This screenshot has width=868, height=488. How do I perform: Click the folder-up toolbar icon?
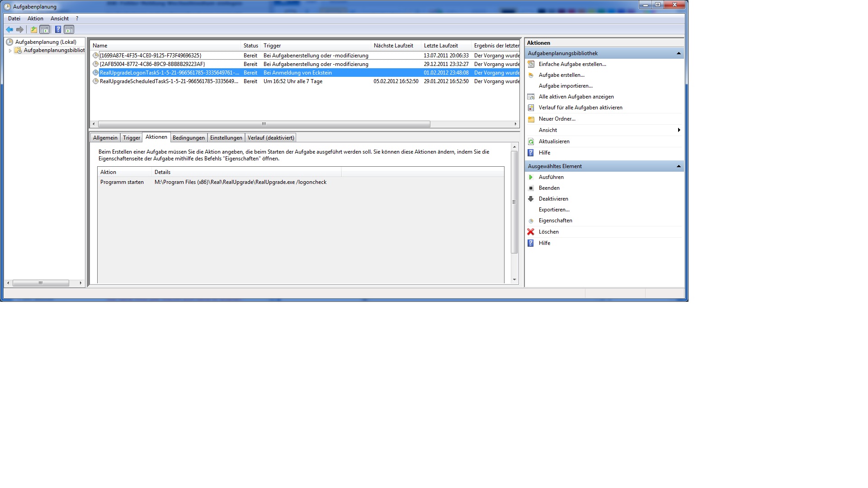(x=33, y=30)
